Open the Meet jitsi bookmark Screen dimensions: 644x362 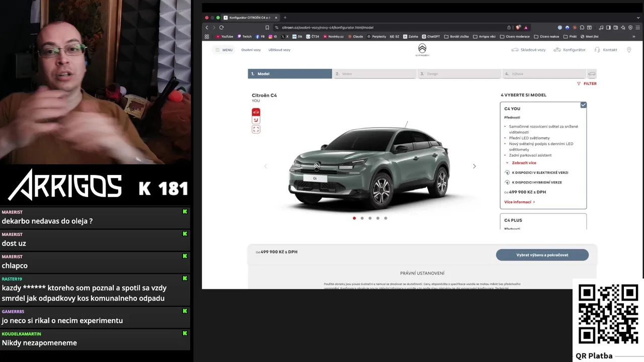(x=589, y=36)
